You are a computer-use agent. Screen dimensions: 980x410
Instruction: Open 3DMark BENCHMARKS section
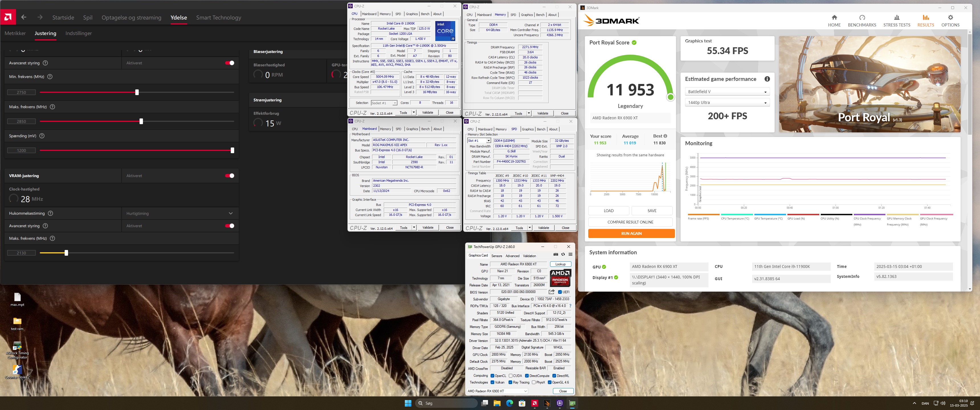862,20
